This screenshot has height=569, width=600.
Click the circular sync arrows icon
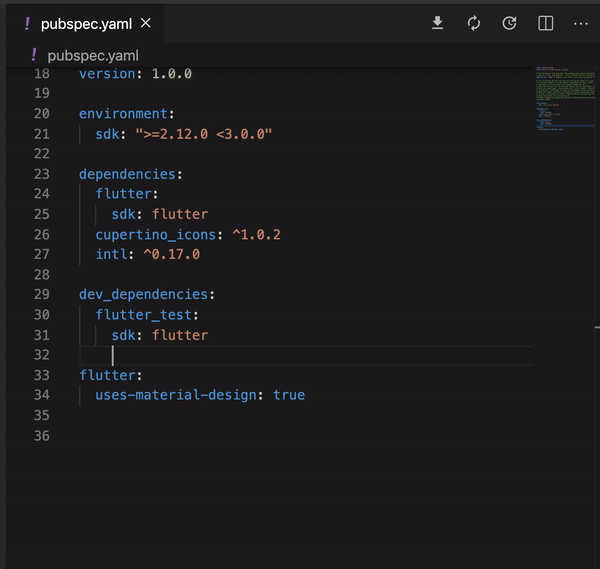tap(473, 23)
